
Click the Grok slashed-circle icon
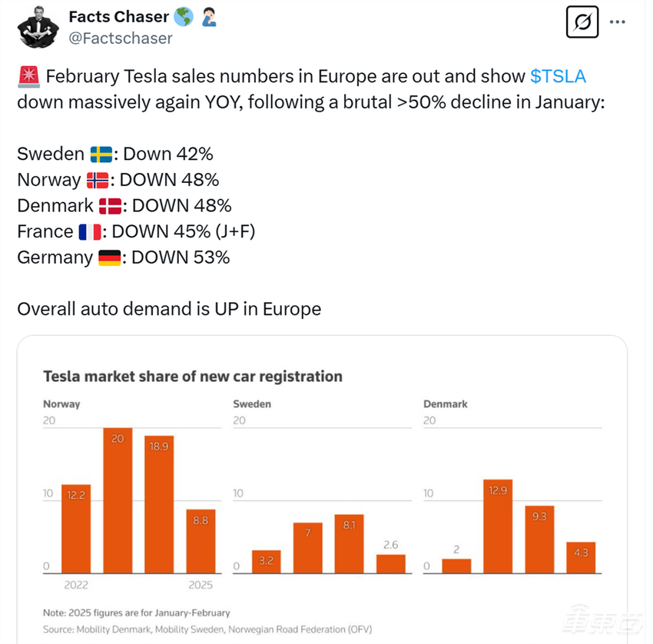(x=582, y=22)
